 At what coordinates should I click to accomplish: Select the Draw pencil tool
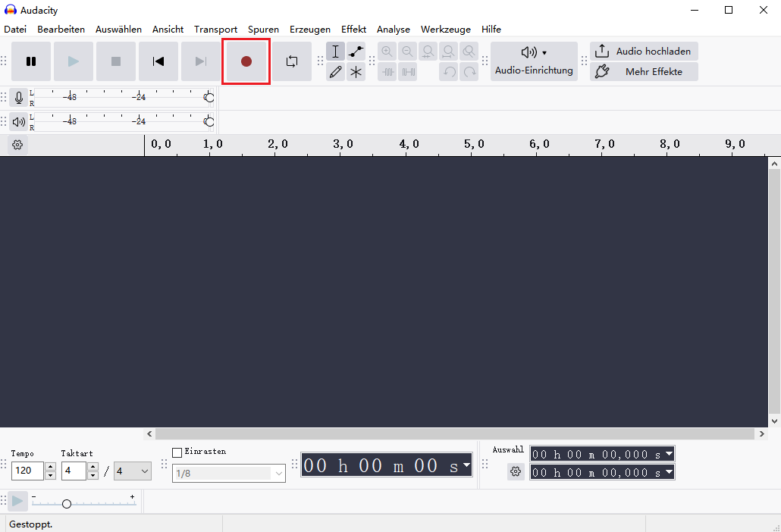(x=335, y=72)
